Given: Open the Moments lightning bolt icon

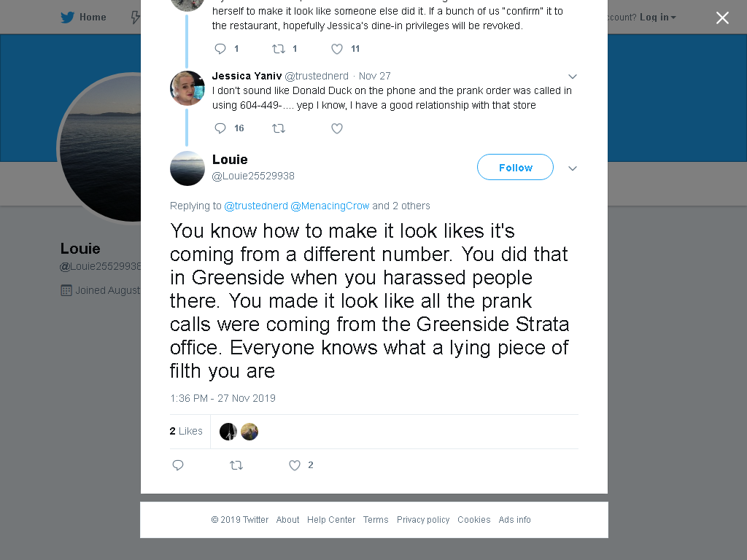Looking at the screenshot, I should (136, 17).
